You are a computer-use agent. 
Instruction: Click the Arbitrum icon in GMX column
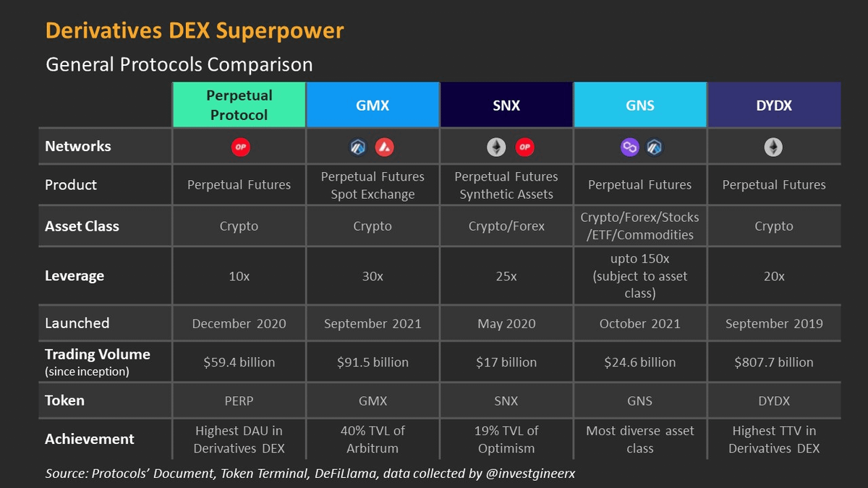(x=359, y=147)
